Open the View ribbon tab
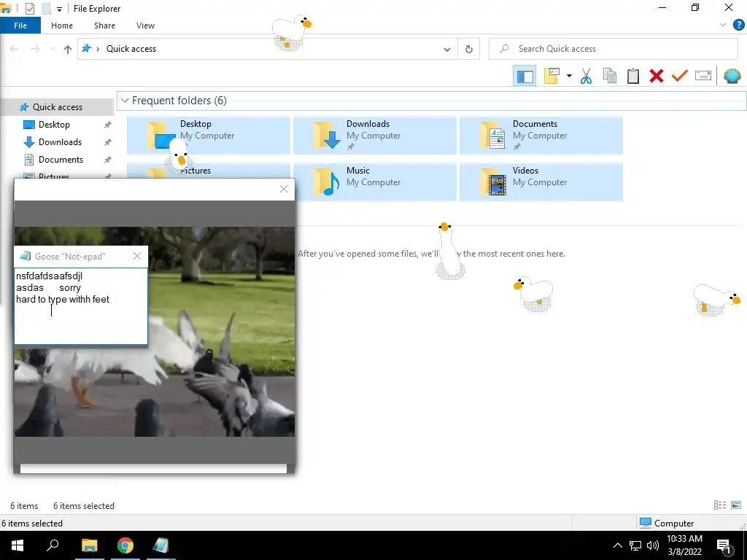 (x=145, y=26)
